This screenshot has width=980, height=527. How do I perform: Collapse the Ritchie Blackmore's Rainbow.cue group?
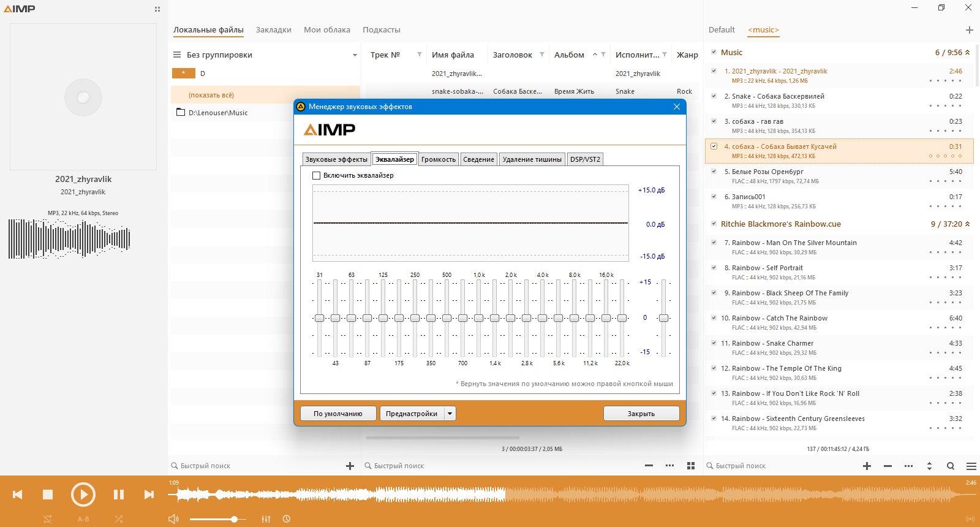968,224
